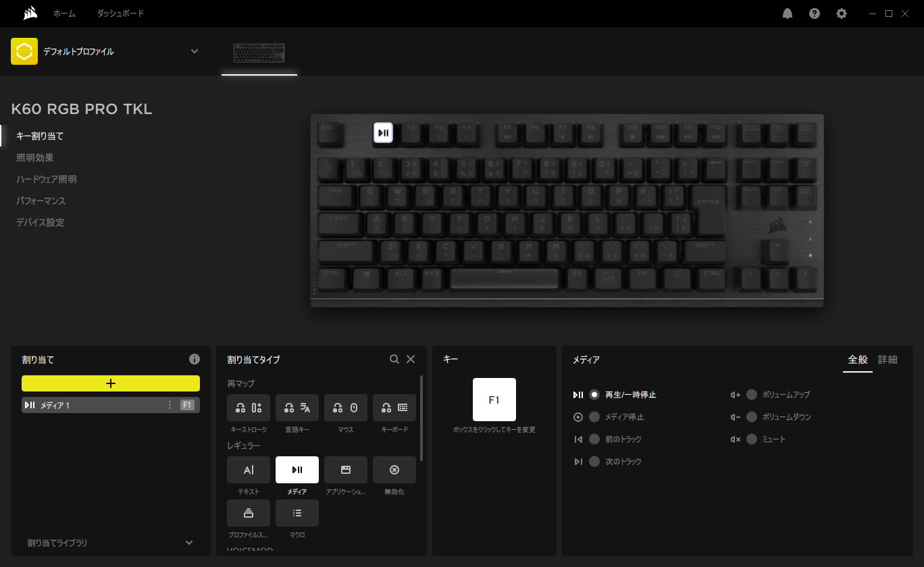This screenshot has height=567, width=924.
Task: Open the default profile dropdown
Action: click(x=195, y=51)
